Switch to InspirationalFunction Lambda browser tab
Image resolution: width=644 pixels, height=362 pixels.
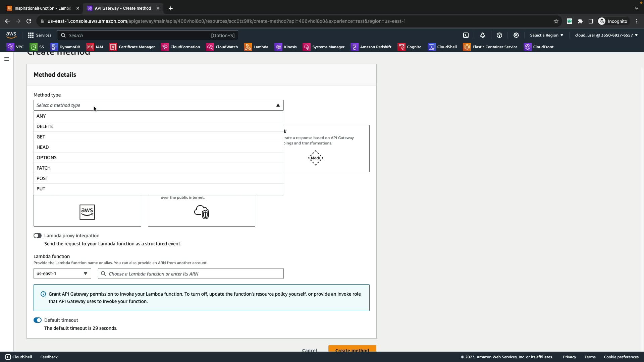(43, 8)
